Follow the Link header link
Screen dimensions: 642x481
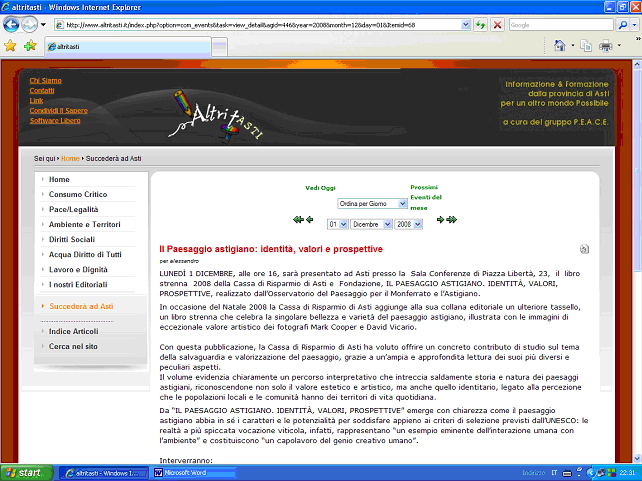(36, 100)
